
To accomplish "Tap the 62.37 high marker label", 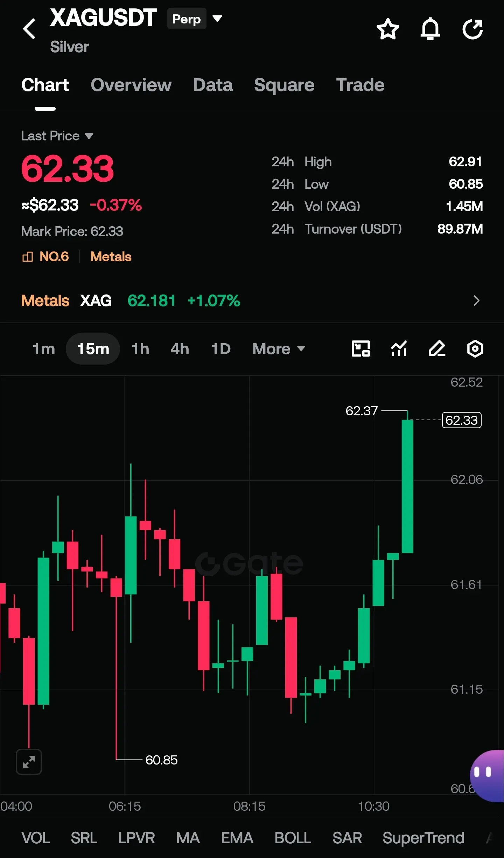I will click(x=362, y=411).
